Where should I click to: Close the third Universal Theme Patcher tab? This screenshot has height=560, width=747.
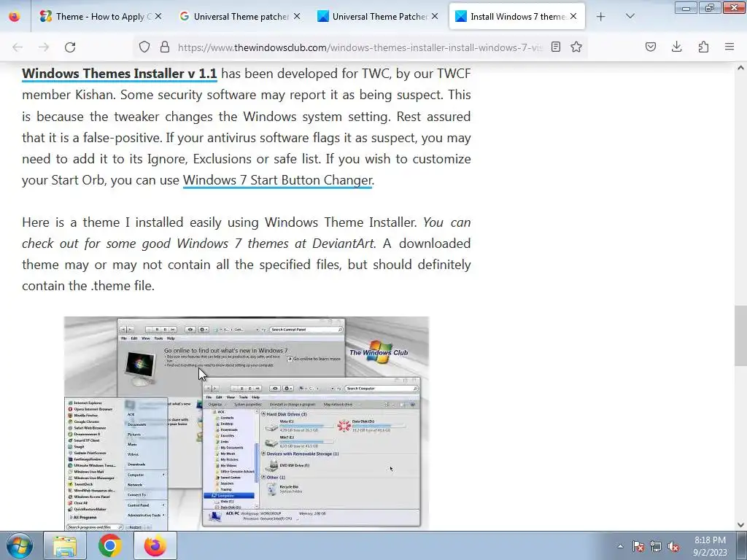click(435, 16)
